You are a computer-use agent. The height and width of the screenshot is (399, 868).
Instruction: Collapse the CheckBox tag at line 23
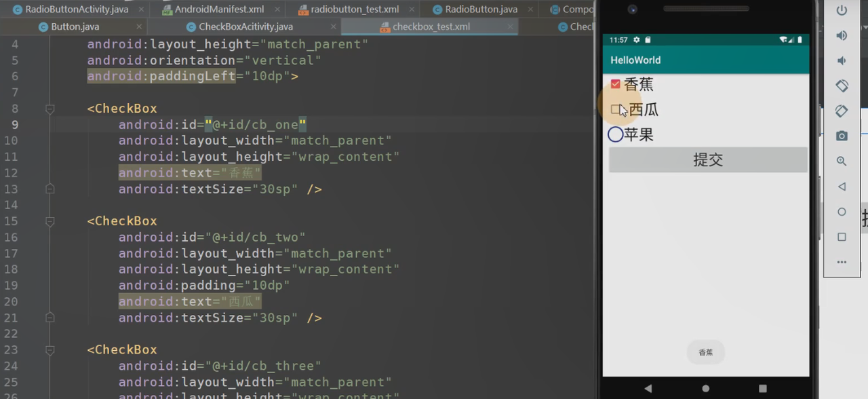coord(50,349)
